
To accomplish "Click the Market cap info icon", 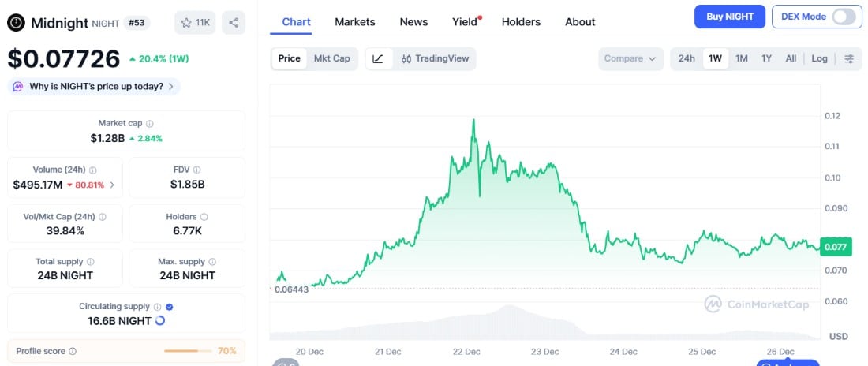I will pyautogui.click(x=150, y=124).
